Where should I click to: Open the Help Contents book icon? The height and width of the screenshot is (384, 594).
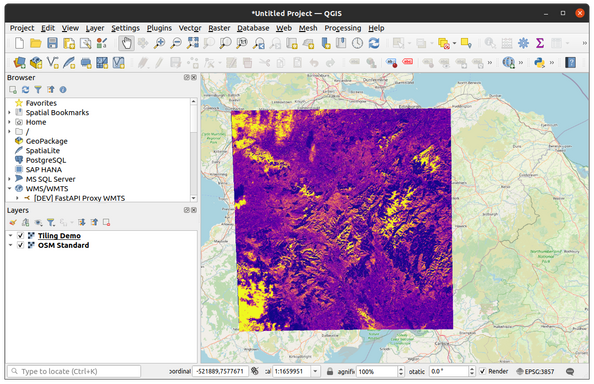coord(571,62)
